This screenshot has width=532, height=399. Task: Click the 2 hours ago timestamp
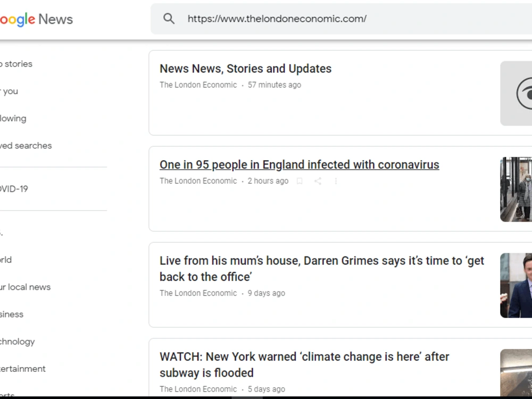[x=268, y=181]
